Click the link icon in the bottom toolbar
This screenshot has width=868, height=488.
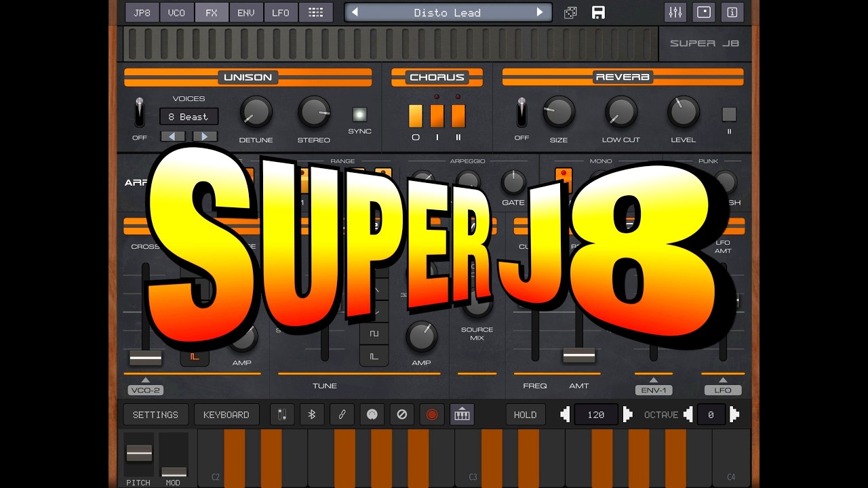342,414
